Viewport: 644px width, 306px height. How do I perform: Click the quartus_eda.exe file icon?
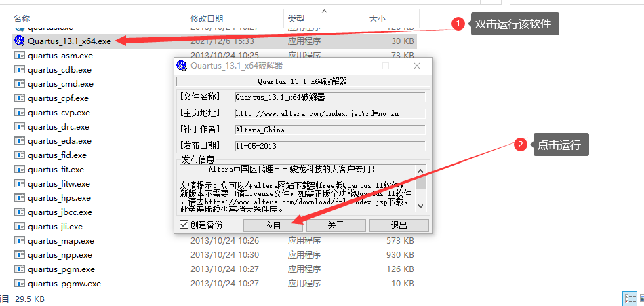pyautogui.click(x=20, y=140)
